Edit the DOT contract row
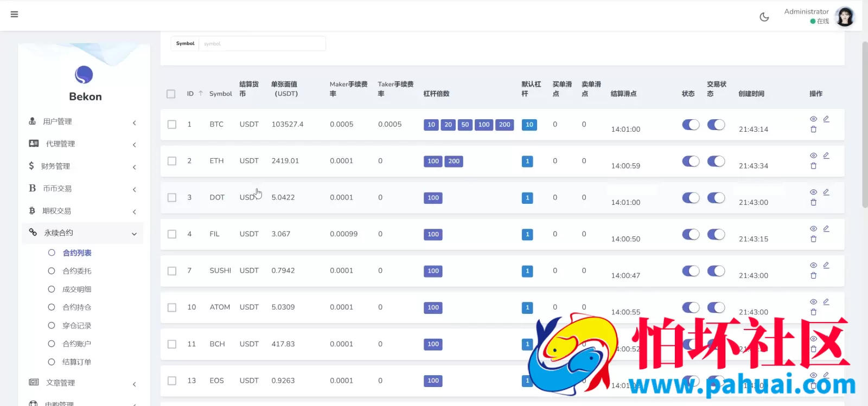Screen dimensions: 868x406 tap(826, 192)
